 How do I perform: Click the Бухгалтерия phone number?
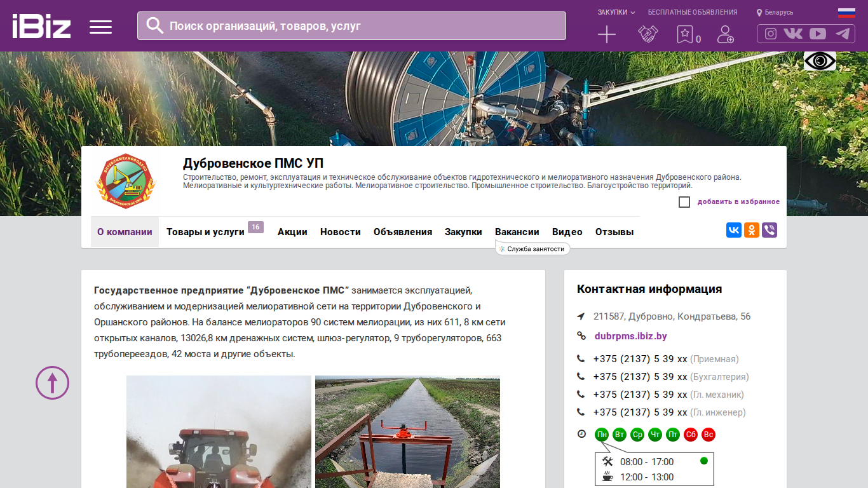coord(641,377)
